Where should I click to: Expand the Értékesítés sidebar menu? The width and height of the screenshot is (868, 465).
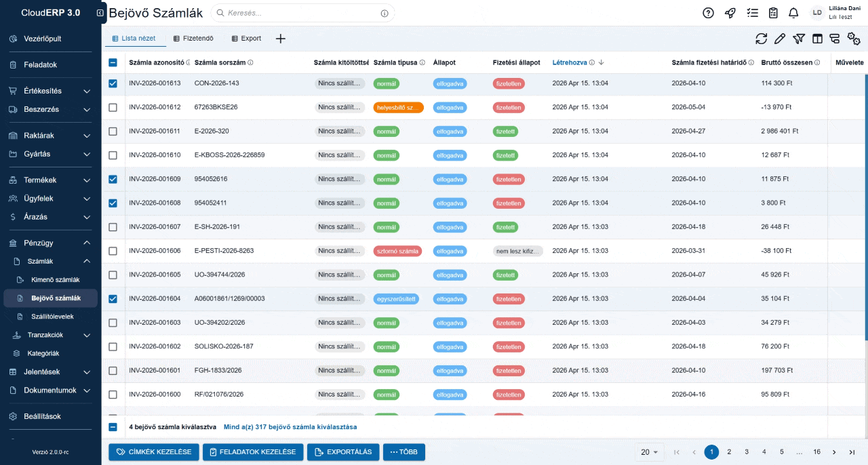click(49, 90)
